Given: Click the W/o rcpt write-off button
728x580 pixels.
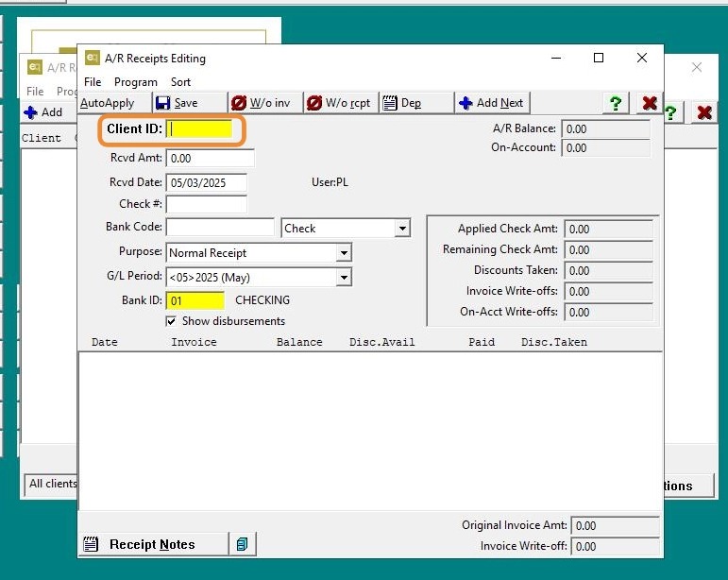Looking at the screenshot, I should click(342, 103).
